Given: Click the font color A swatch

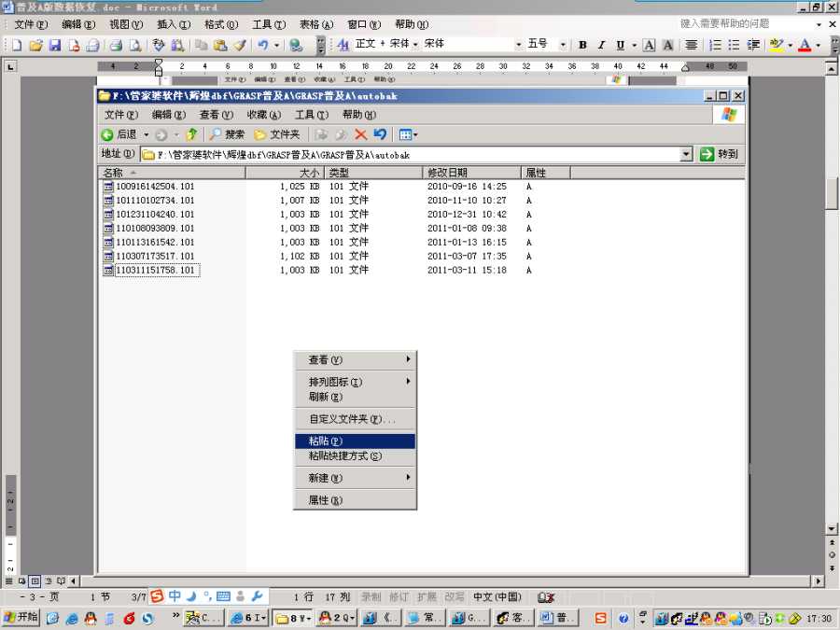Looking at the screenshot, I should [x=804, y=45].
